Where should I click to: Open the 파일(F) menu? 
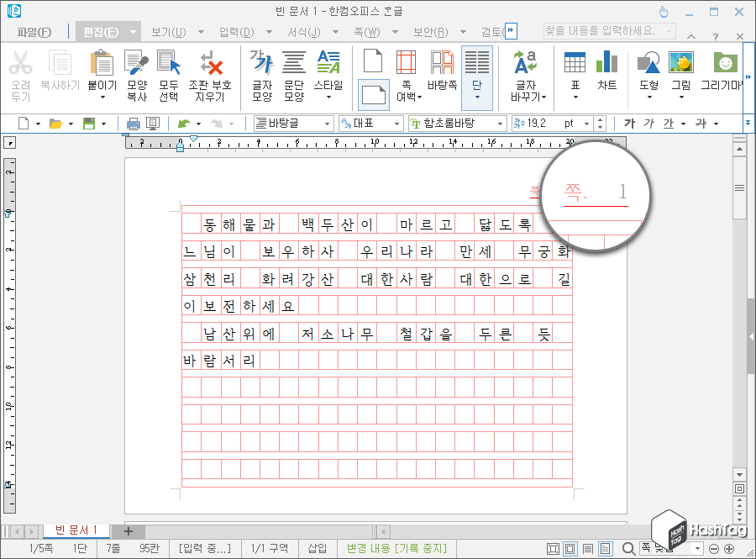[x=34, y=32]
